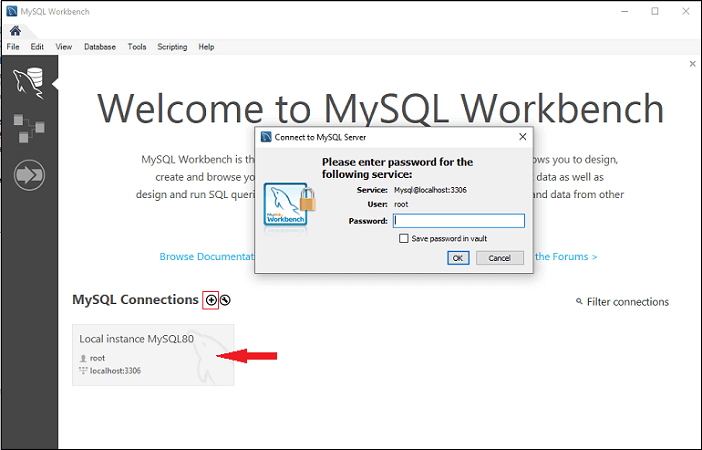Viewport: 702px width, 450px height.
Task: Close the welcome page with the X
Action: 693,64
